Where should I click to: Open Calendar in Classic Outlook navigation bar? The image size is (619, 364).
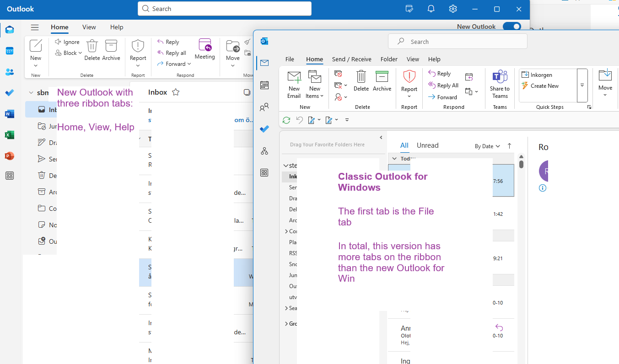[264, 85]
